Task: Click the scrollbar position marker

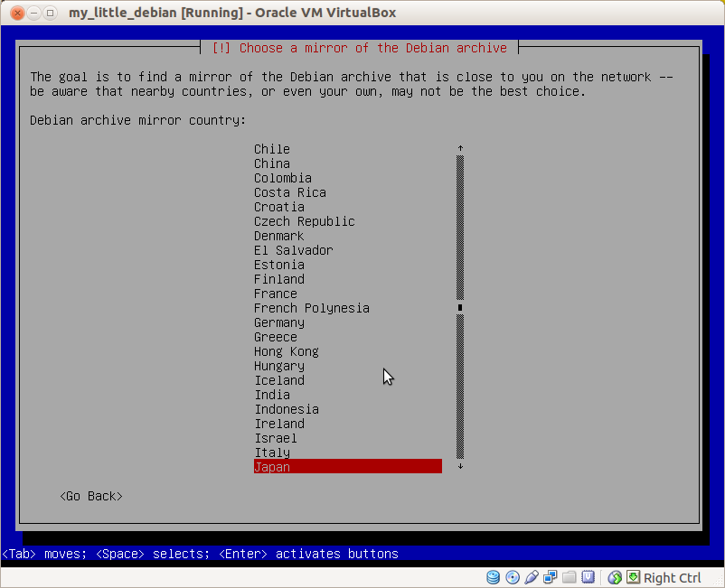Action: click(460, 308)
